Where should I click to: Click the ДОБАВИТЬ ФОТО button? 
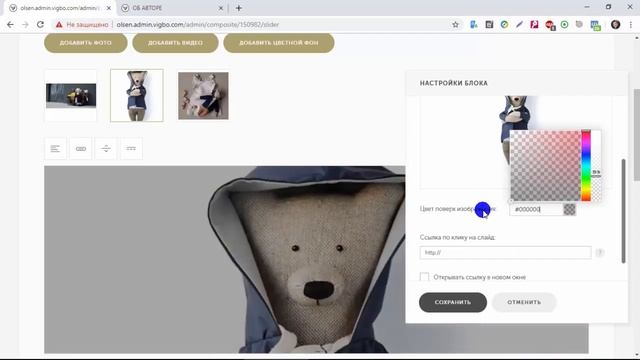click(x=86, y=43)
